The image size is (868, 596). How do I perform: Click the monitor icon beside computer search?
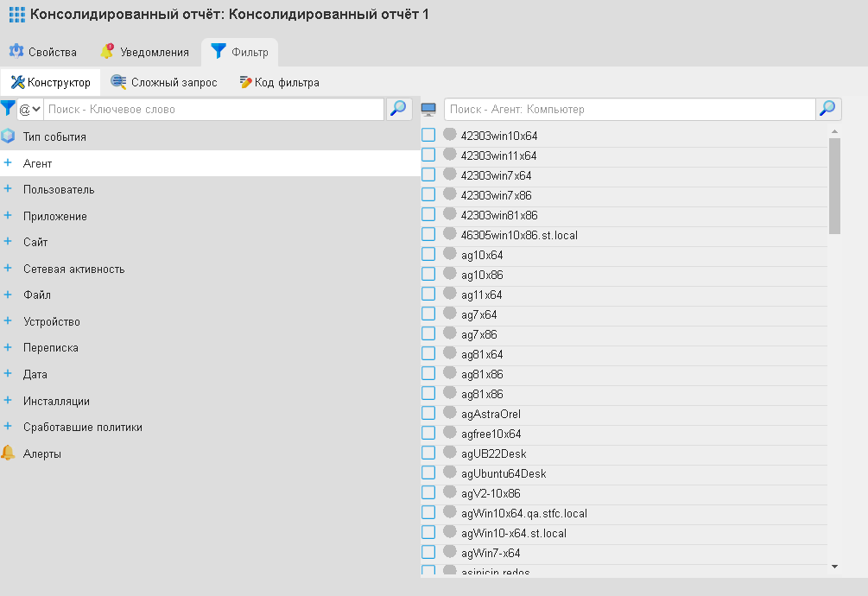click(428, 109)
